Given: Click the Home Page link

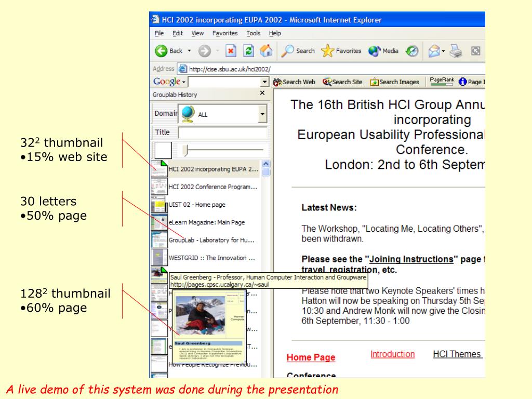Looking at the screenshot, I should pos(311,357).
